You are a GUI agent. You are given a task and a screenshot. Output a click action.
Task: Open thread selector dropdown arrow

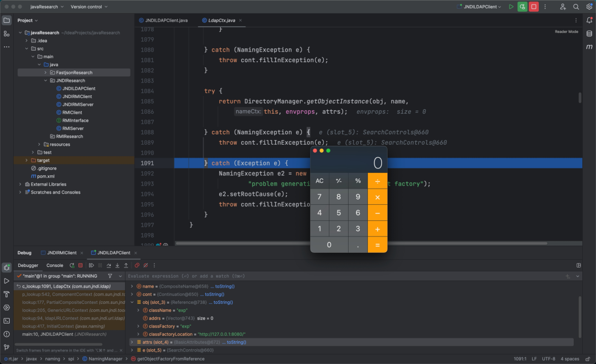pos(120,276)
